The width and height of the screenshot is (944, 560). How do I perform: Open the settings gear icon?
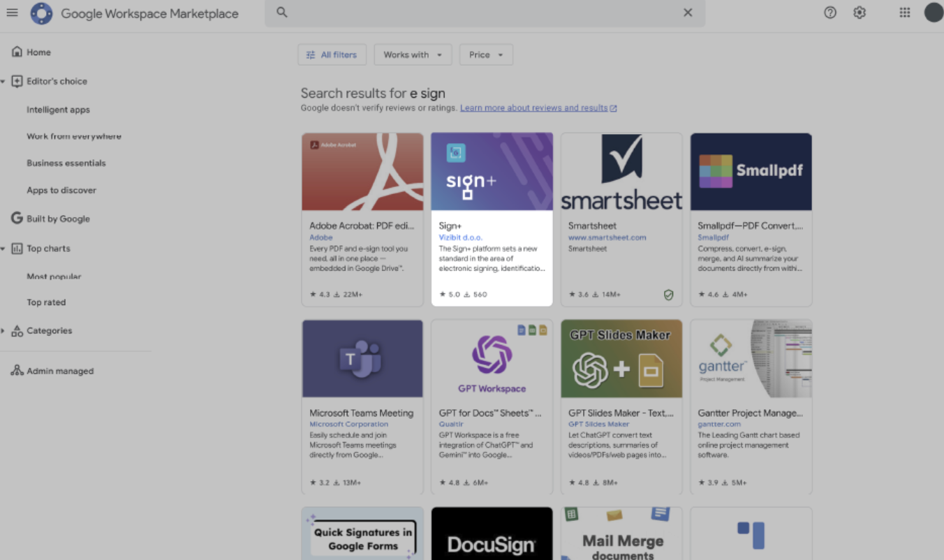point(860,13)
